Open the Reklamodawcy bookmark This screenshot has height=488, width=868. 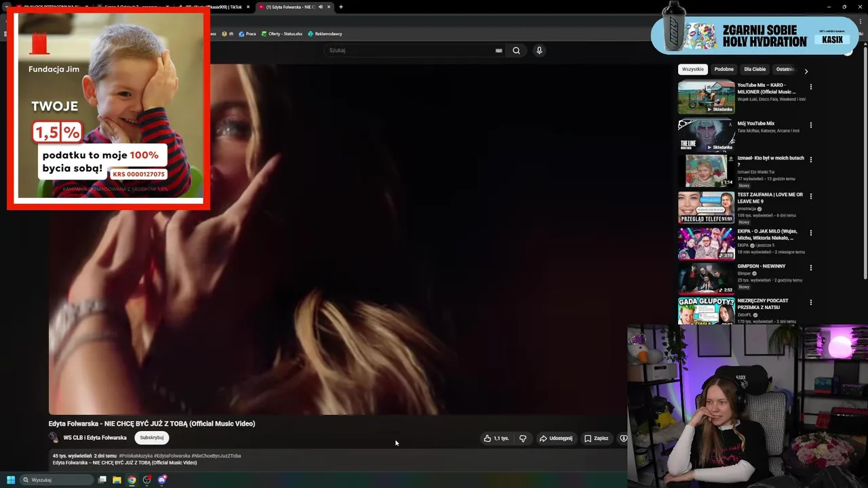click(325, 33)
